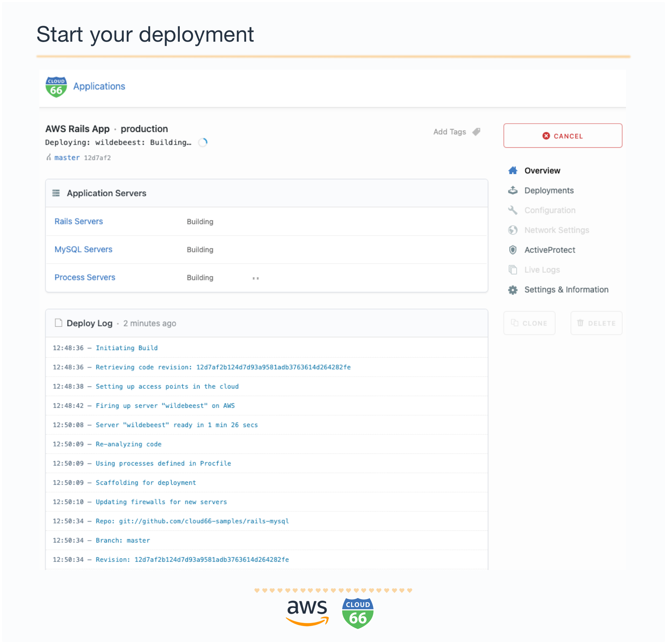Click the AWS logo at bottom
The image size is (667, 644).
click(x=307, y=613)
